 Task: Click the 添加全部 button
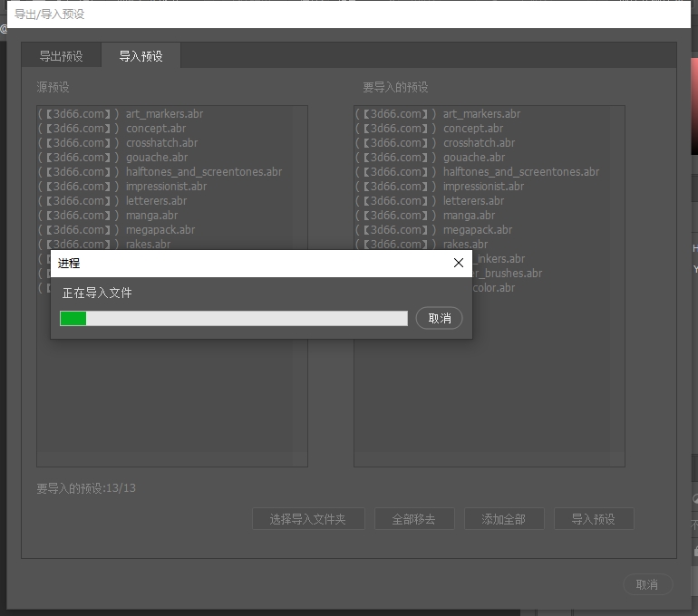click(503, 519)
